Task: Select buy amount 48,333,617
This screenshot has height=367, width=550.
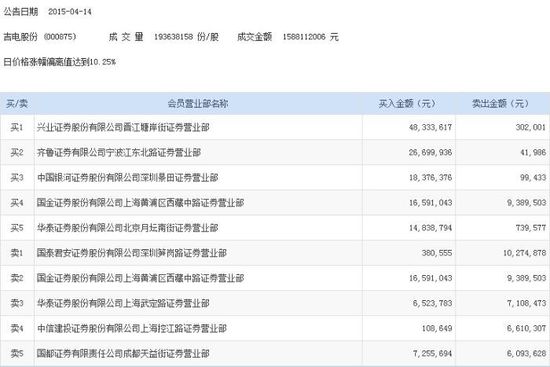Action: (x=430, y=127)
